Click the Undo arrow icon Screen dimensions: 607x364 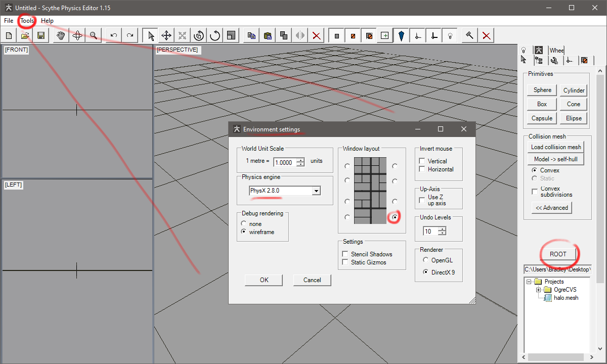[114, 35]
